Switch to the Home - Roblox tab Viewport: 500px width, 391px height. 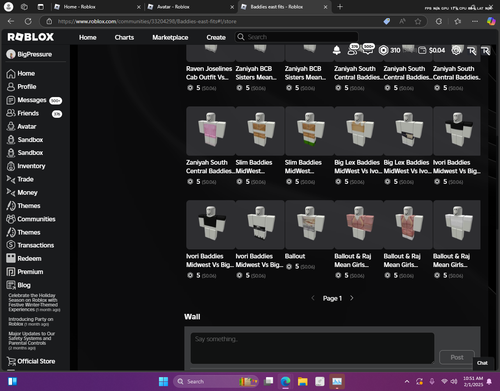tap(97, 7)
